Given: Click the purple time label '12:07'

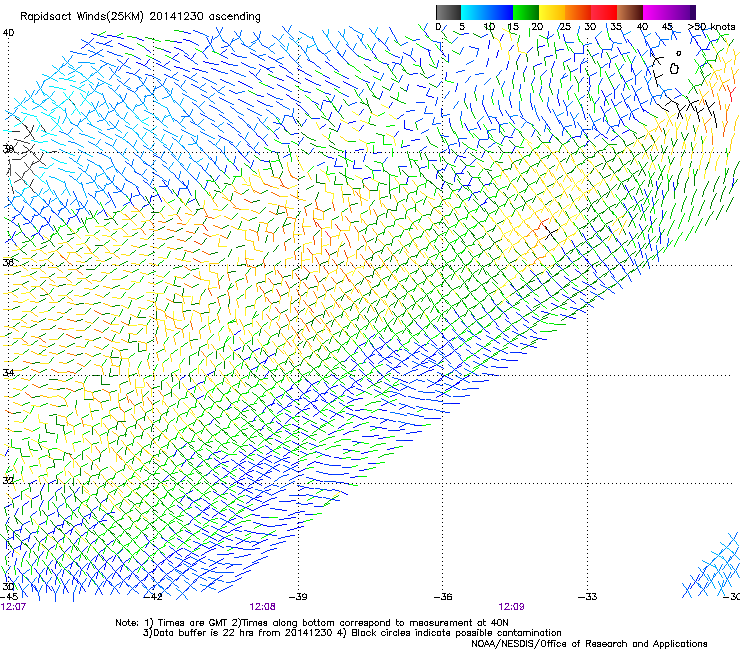Looking at the screenshot, I should pos(13,607).
